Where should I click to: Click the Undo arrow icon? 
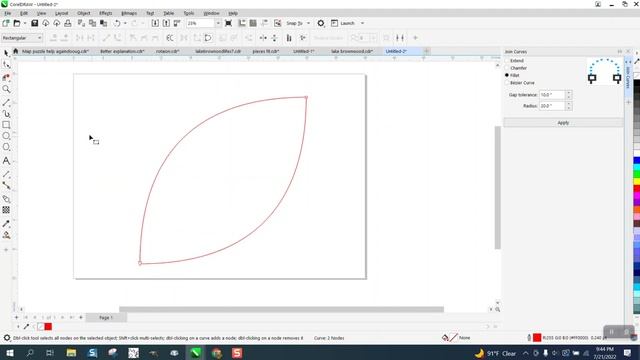click(x=117, y=23)
